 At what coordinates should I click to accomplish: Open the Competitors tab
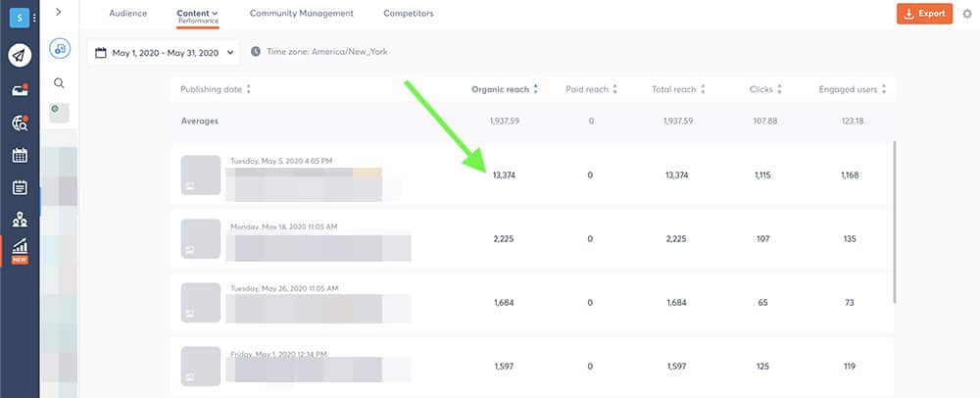tap(410, 14)
